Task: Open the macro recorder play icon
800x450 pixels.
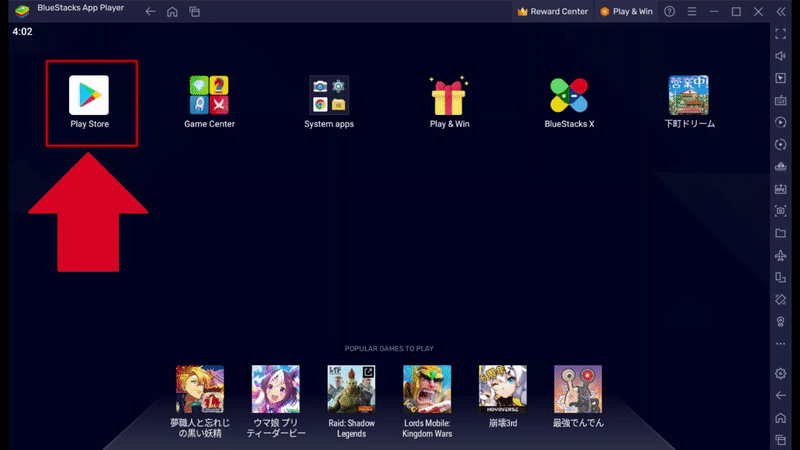Action: coord(781,122)
